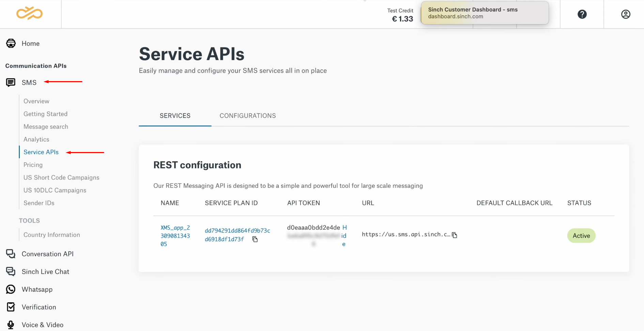This screenshot has height=331, width=644.
Task: Open US 10DLC Campaigns
Action: [x=55, y=190]
